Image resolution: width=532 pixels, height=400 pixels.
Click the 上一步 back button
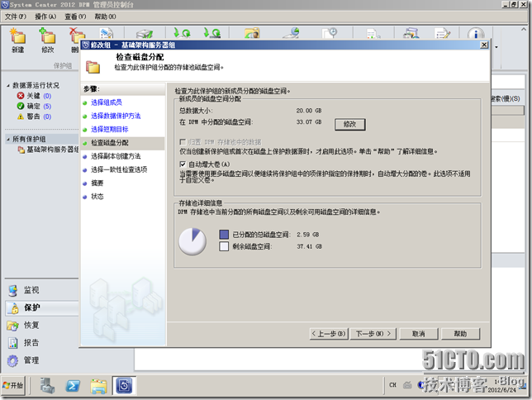pos(329,334)
